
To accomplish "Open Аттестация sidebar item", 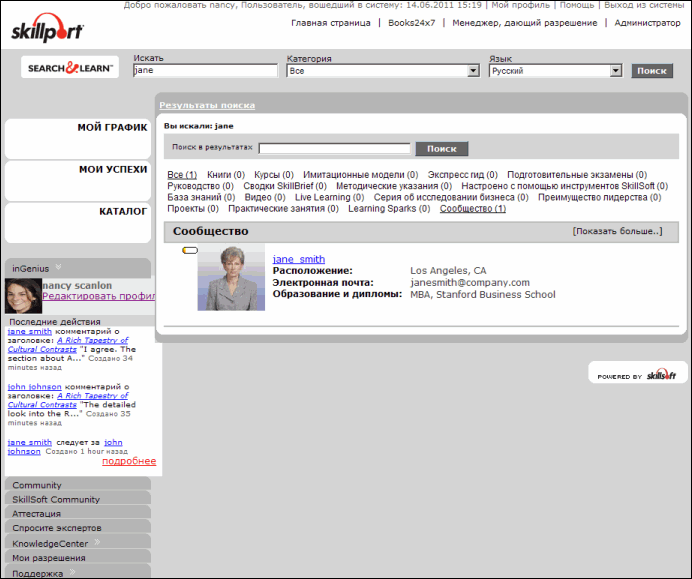I will click(78, 513).
